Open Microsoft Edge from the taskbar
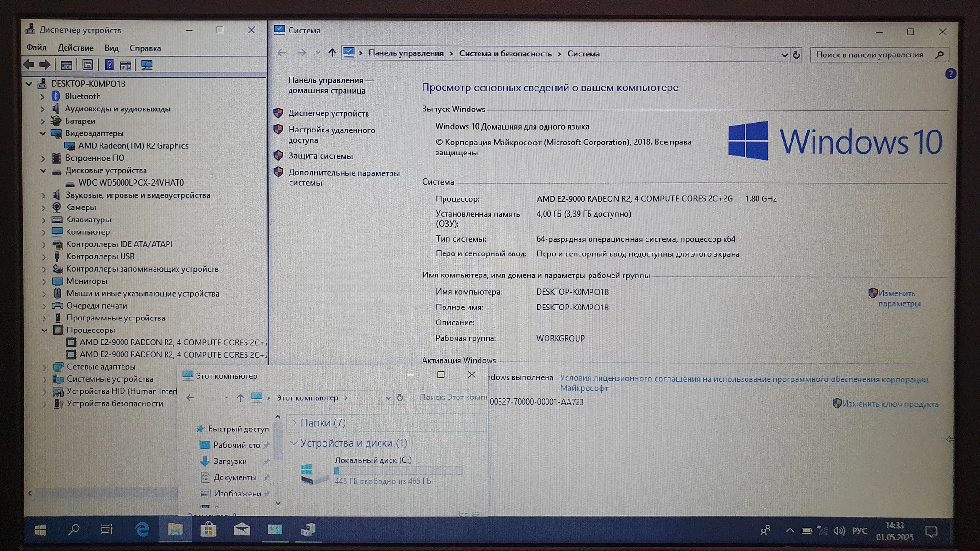Viewport: 980px width, 551px height. (142, 529)
